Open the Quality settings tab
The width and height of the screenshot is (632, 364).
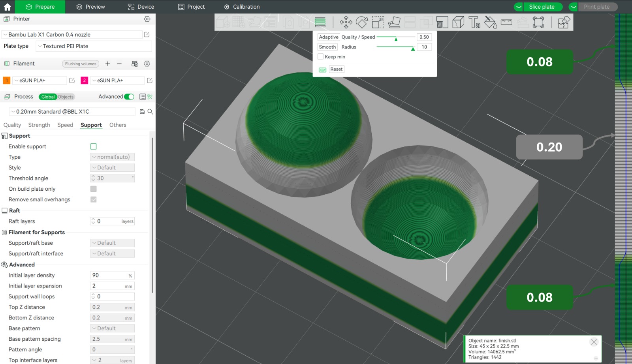[12, 125]
